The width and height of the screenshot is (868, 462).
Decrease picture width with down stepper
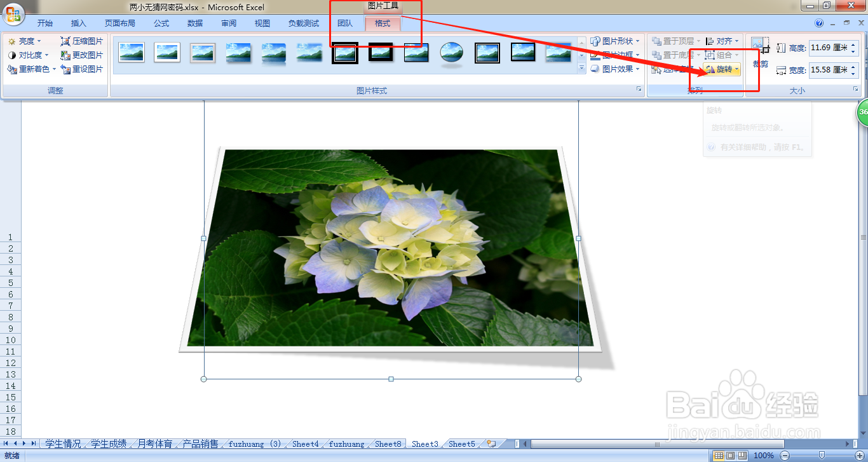(x=853, y=73)
